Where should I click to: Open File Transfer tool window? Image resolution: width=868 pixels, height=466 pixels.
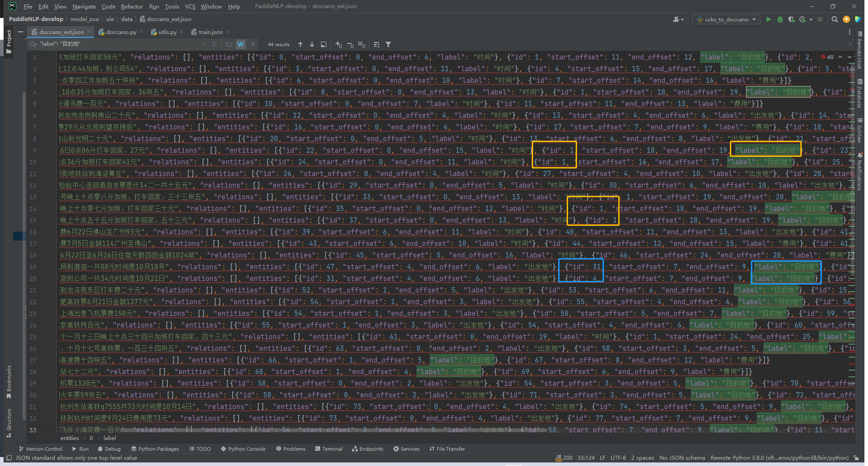point(447,449)
